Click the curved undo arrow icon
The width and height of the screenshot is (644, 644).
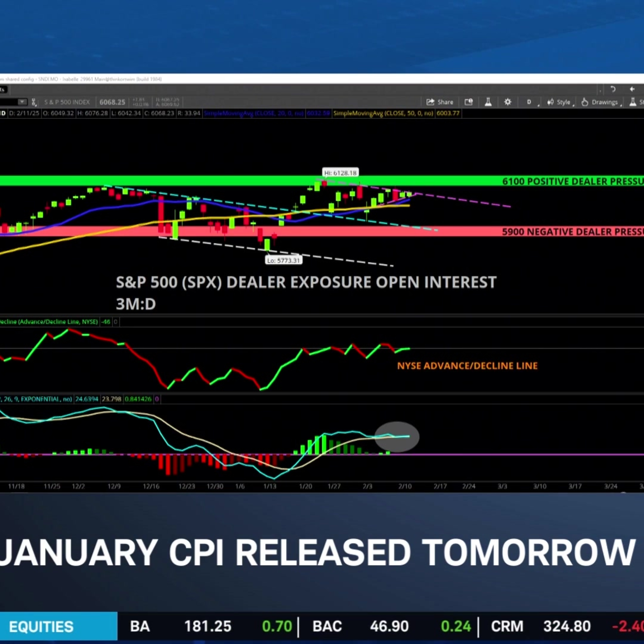(x=613, y=89)
